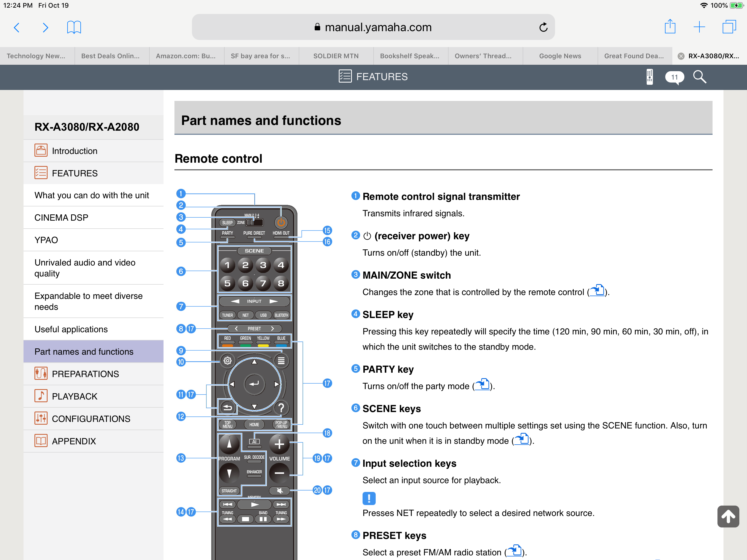Open the YPAO sidebar link
747x560 pixels.
[x=46, y=240]
